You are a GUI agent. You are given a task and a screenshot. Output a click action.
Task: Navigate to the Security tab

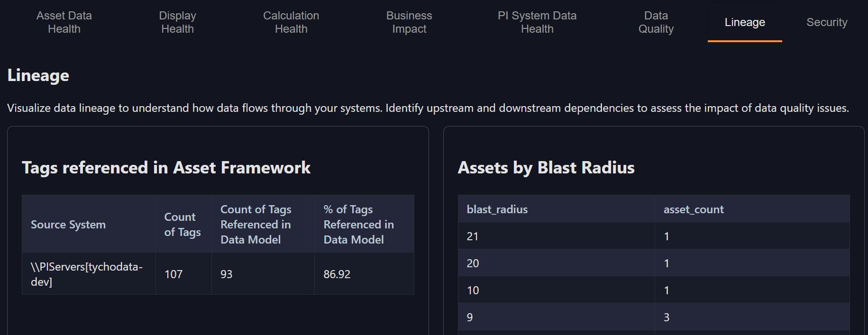pos(826,22)
